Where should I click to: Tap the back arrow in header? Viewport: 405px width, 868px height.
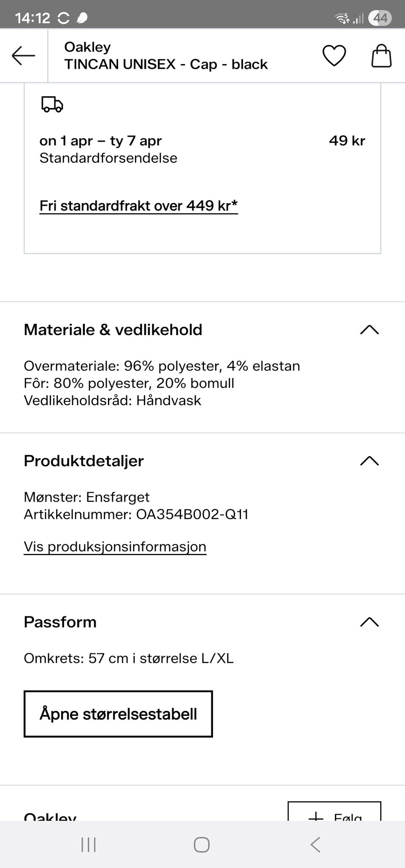[24, 56]
